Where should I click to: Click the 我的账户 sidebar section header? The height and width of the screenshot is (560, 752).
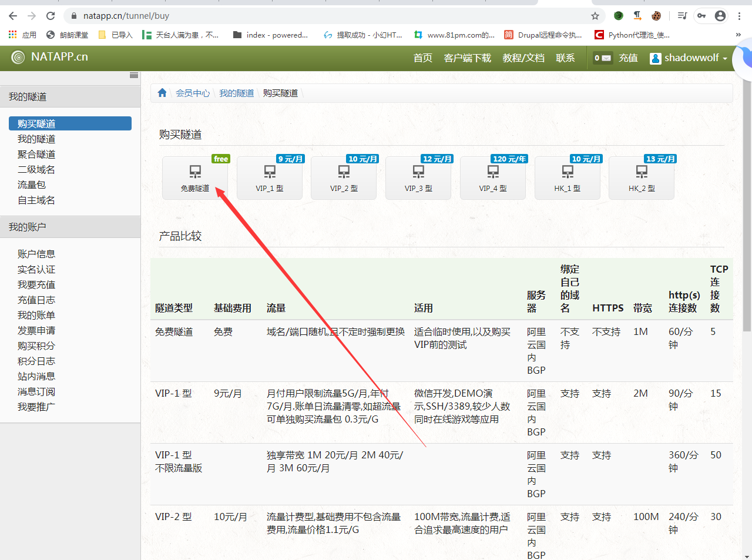point(70,227)
